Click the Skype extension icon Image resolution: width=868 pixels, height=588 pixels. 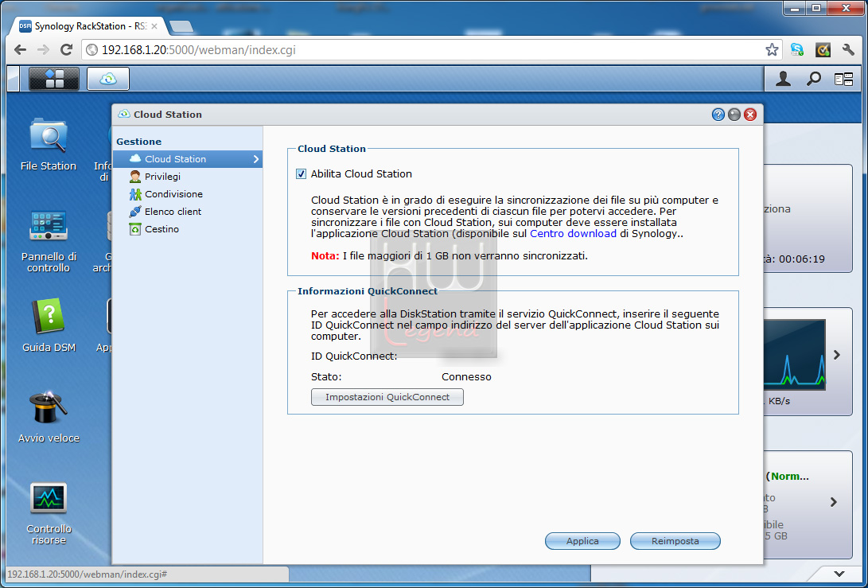coord(797,50)
